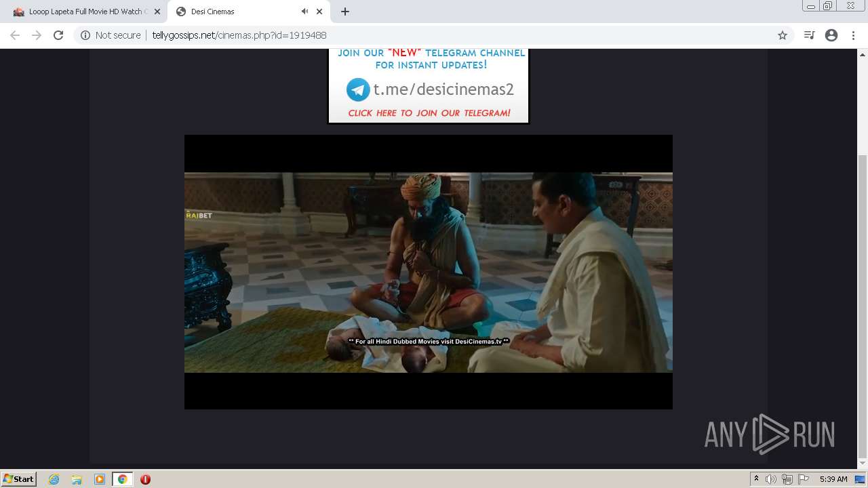
Task: Click the Telegram channel banner
Action: pos(429,85)
